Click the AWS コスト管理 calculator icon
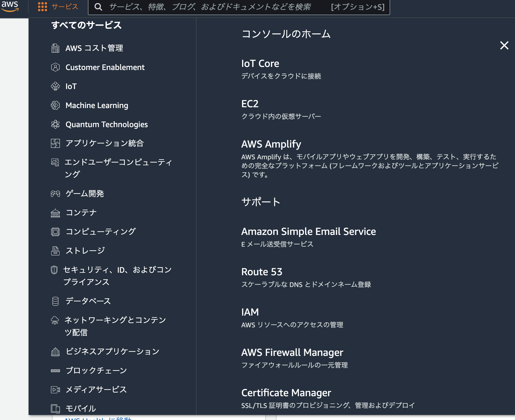This screenshot has height=420, width=515. point(55,48)
